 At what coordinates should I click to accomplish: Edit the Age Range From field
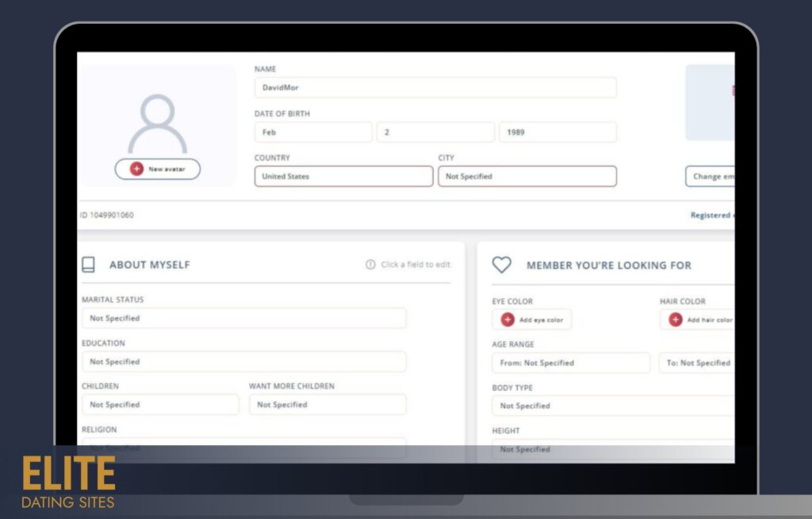(570, 362)
